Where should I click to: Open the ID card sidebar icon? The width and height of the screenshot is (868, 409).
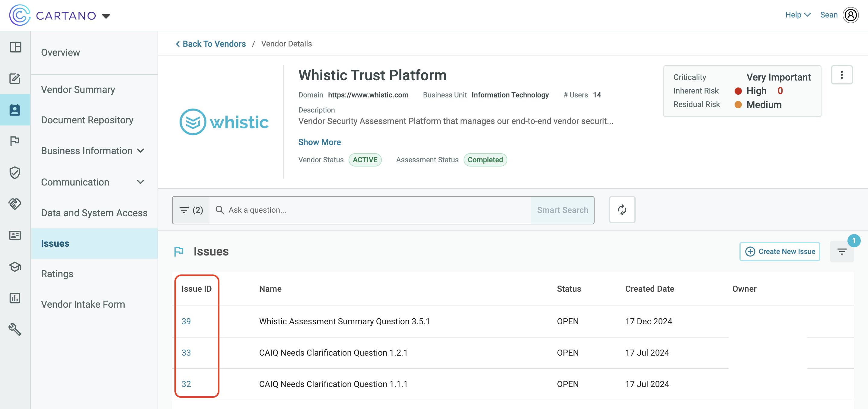(x=15, y=235)
